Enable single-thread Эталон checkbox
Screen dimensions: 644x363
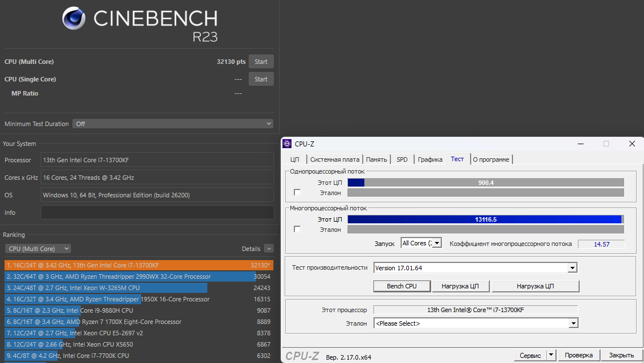coord(297,192)
